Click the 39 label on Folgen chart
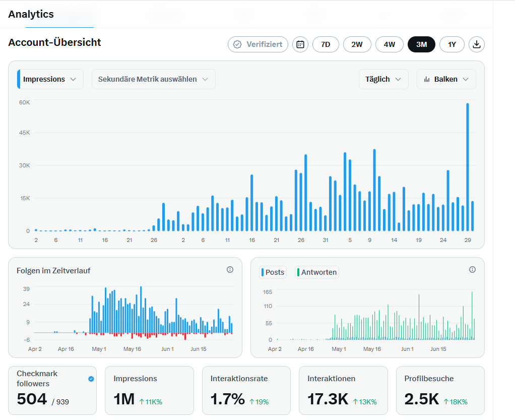 click(26, 289)
